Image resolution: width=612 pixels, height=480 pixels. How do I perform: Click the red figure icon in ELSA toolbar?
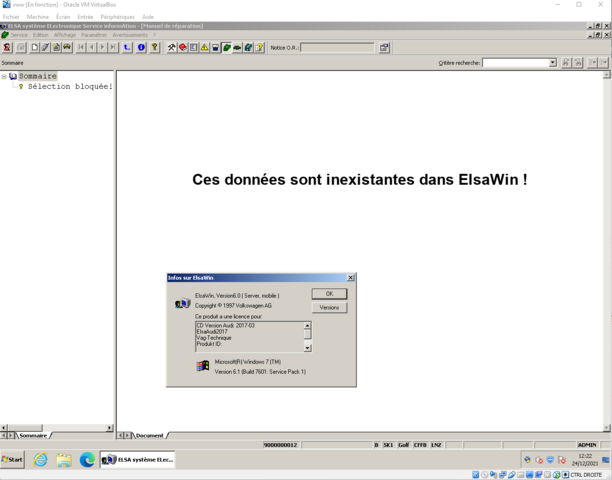(x=7, y=48)
